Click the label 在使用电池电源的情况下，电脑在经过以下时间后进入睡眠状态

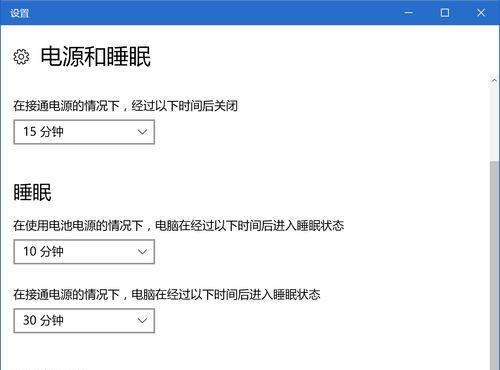pos(179,226)
